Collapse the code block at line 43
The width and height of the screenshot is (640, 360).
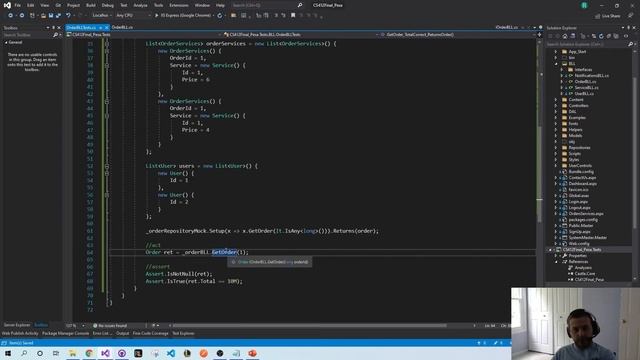107,101
